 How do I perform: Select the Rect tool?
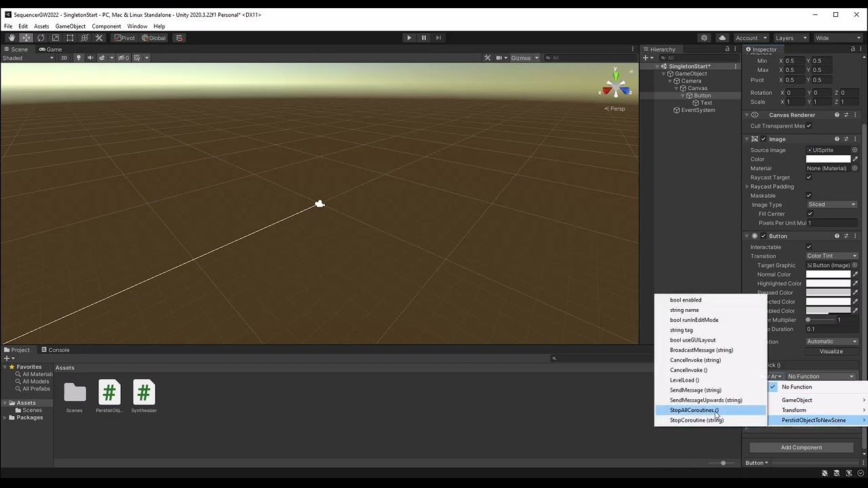(x=70, y=38)
